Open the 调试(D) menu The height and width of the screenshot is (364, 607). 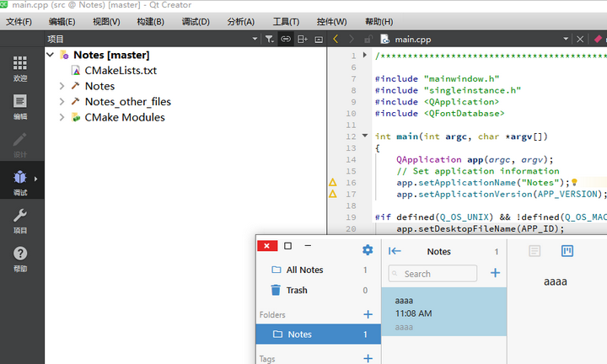pos(196,22)
